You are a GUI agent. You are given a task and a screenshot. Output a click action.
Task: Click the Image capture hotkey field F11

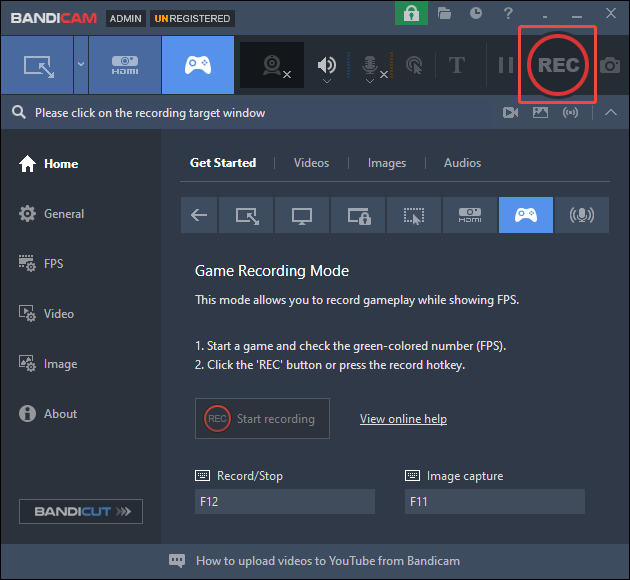495,502
